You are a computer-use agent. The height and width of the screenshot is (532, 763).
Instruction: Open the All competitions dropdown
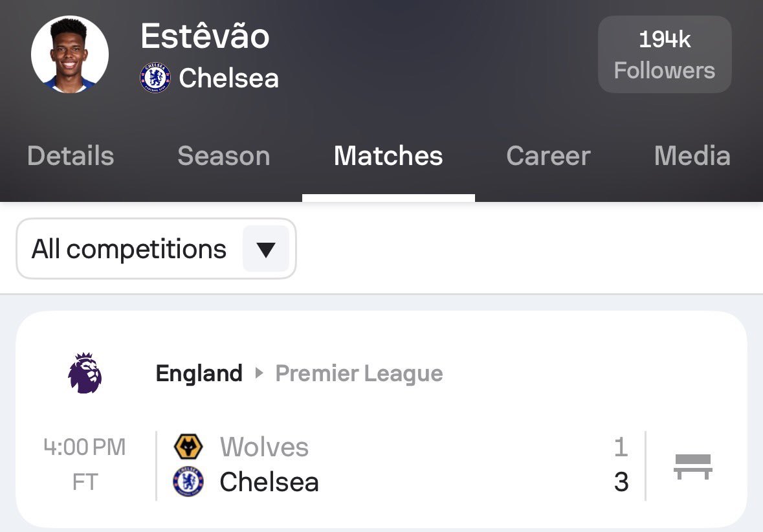pos(129,249)
